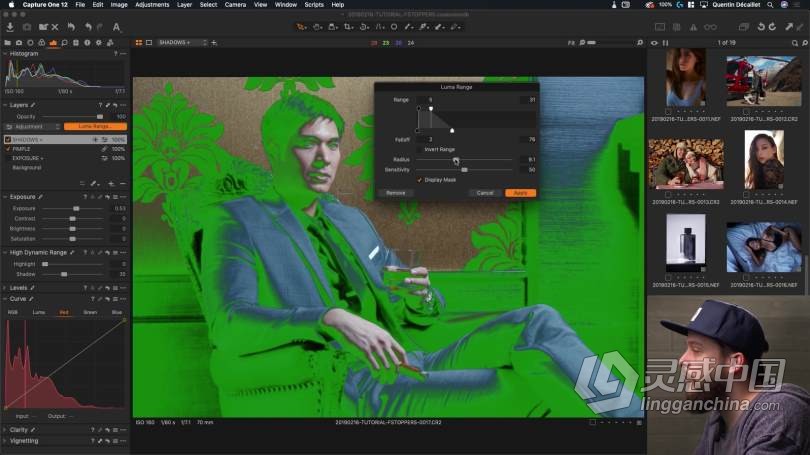Toggle browser visibility eye icon
Screen dimensions: 810x455
(x=654, y=43)
